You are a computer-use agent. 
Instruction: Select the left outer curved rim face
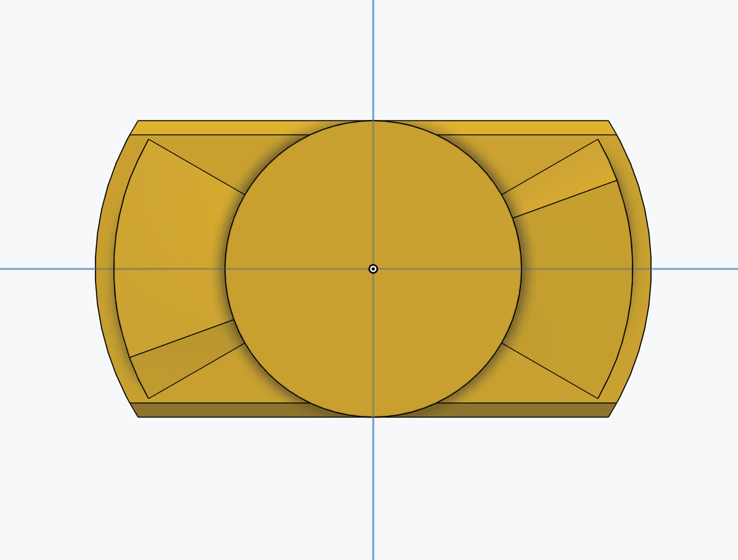click(x=105, y=269)
